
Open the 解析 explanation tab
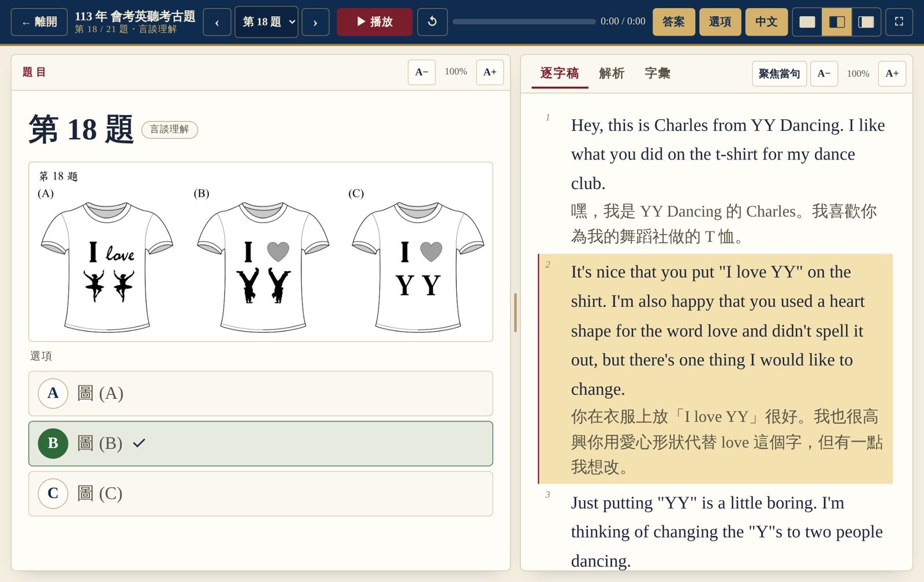(x=612, y=73)
